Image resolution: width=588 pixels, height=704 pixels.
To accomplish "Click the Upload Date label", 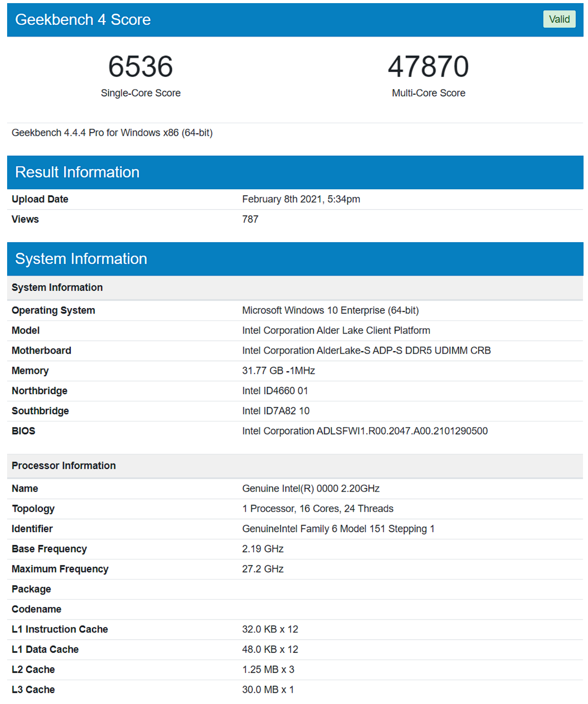I will click(x=40, y=199).
